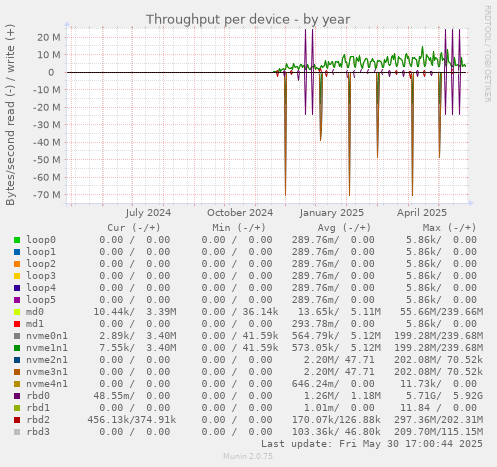The image size is (497, 467).
Task: Click rbd2 current value '456.13k/374.91k'
Action: click(x=132, y=420)
